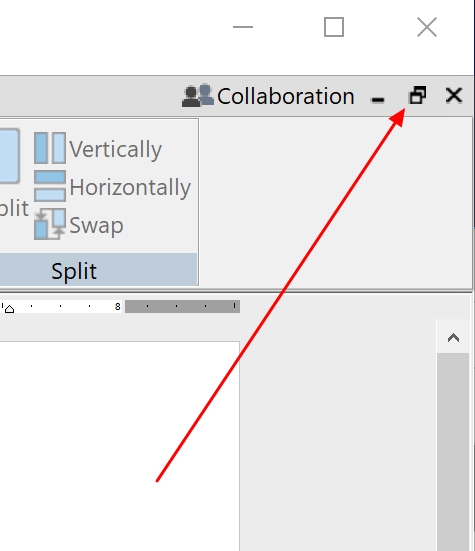Close the application window
This screenshot has width=475, height=551.
pyautogui.click(x=427, y=27)
